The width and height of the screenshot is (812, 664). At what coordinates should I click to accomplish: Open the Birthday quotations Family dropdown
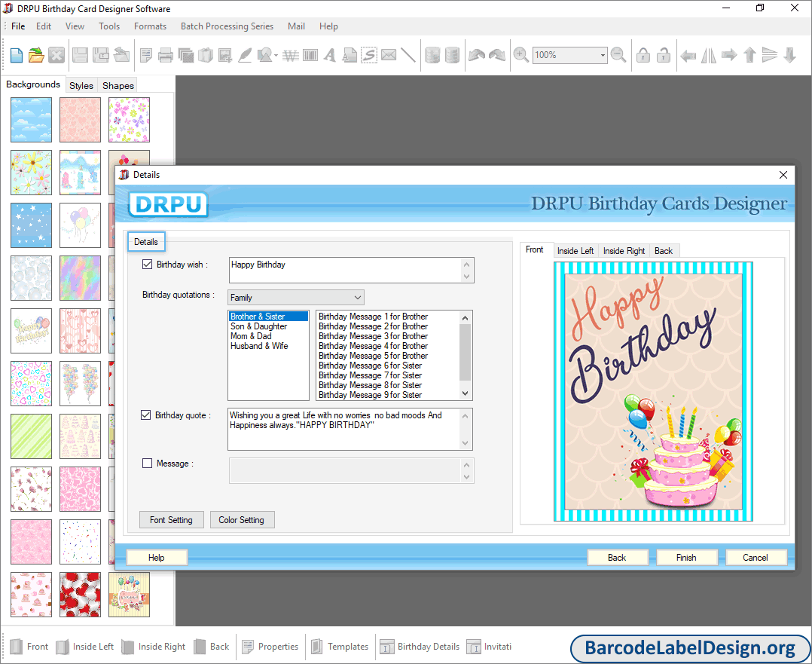[x=296, y=298]
